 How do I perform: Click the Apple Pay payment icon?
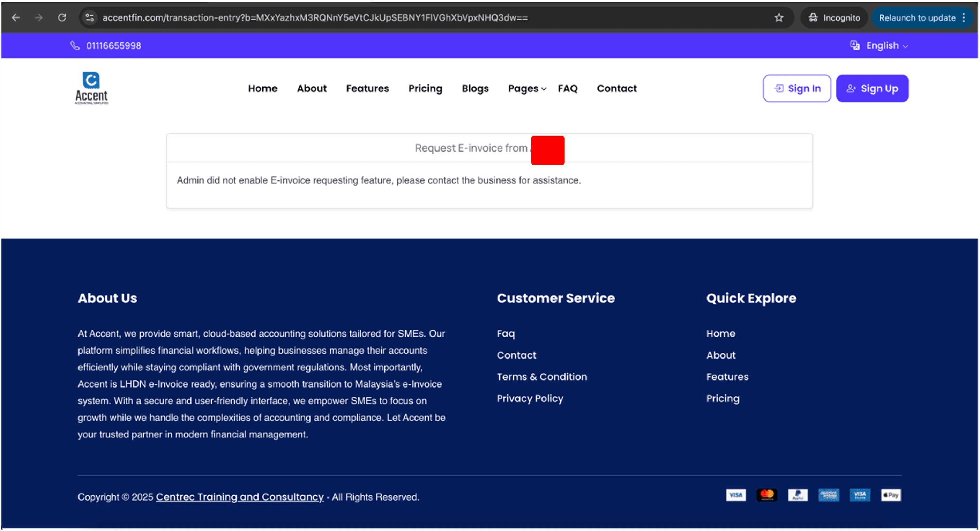[890, 495]
